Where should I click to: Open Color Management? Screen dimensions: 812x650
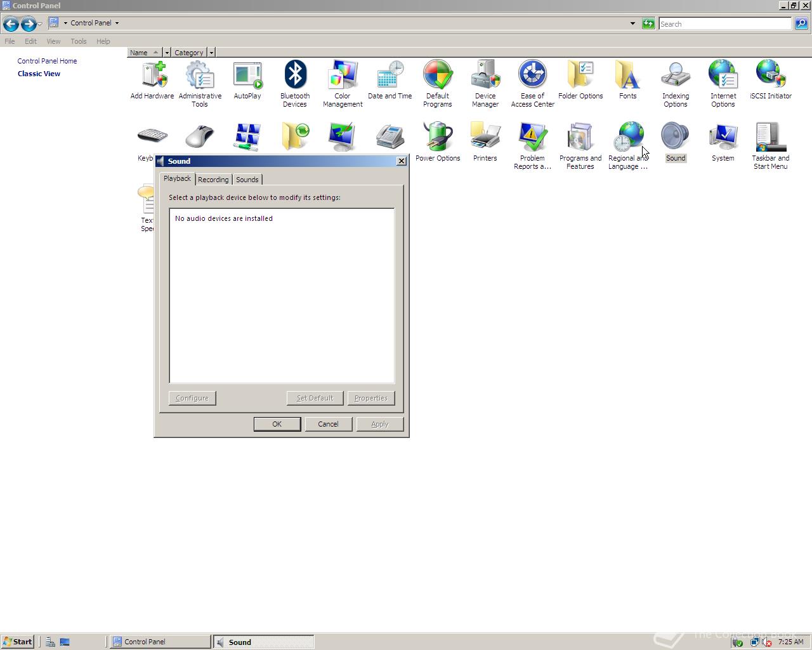point(343,84)
